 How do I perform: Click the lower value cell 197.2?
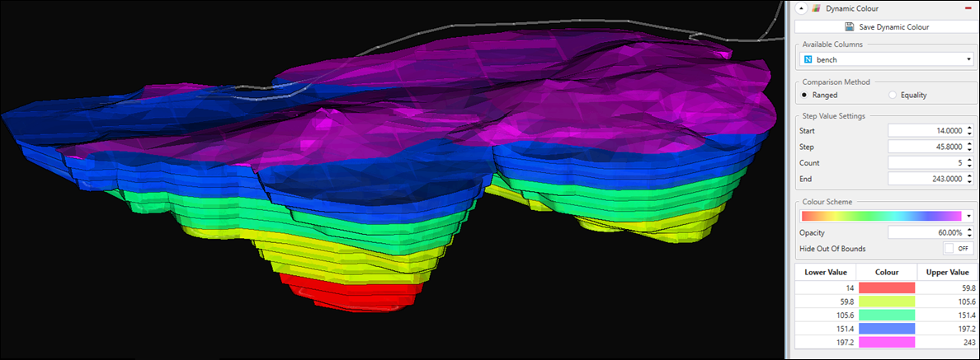[825, 344]
